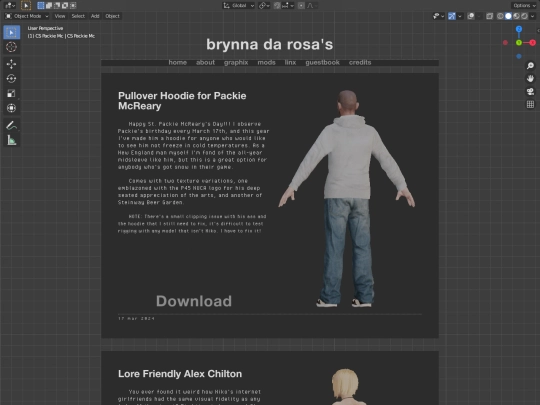
Task: Click the Zoom view magnifier icon
Action: (x=530, y=65)
